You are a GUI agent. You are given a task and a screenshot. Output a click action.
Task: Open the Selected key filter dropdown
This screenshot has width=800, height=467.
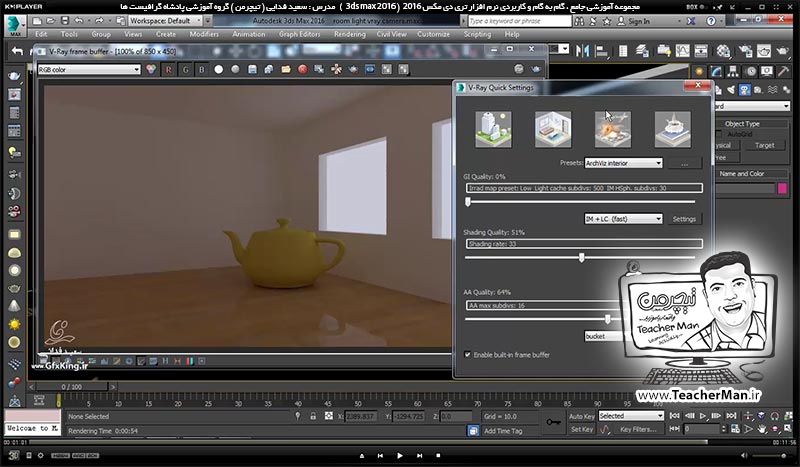(x=631, y=416)
